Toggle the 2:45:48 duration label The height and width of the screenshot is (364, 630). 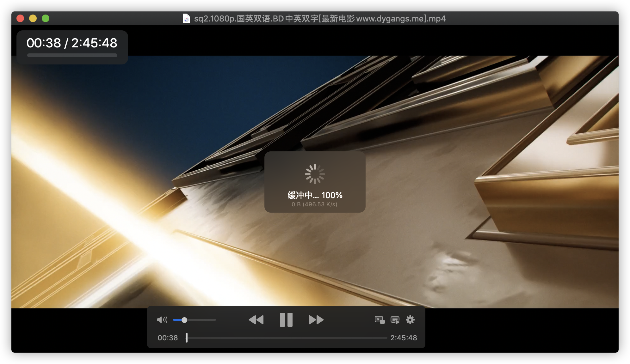(404, 338)
